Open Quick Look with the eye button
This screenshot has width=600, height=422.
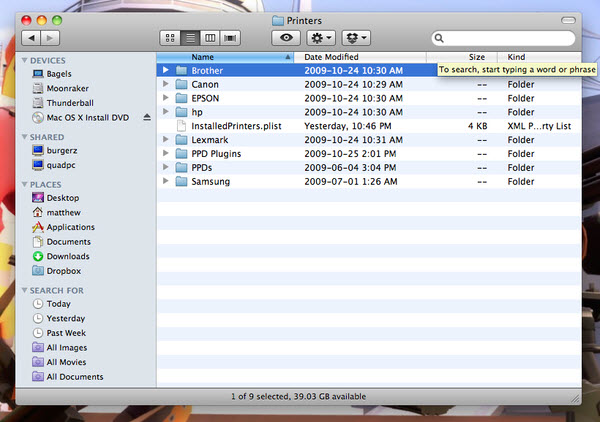coord(286,38)
